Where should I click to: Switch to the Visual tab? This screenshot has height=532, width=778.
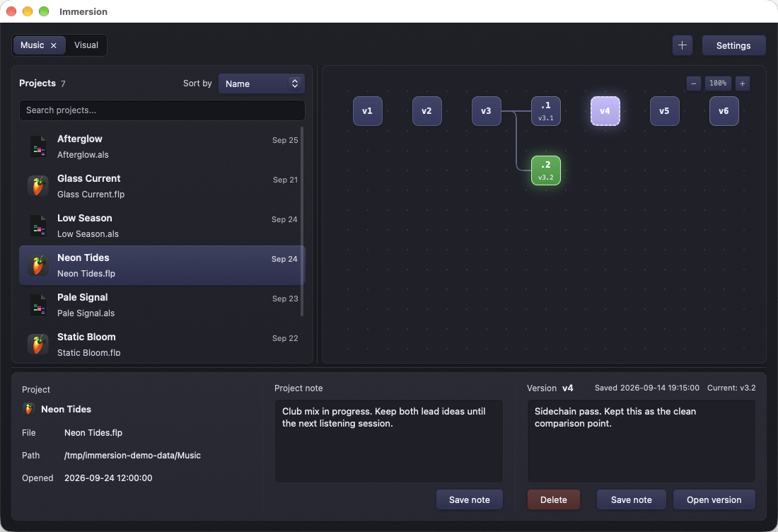86,45
